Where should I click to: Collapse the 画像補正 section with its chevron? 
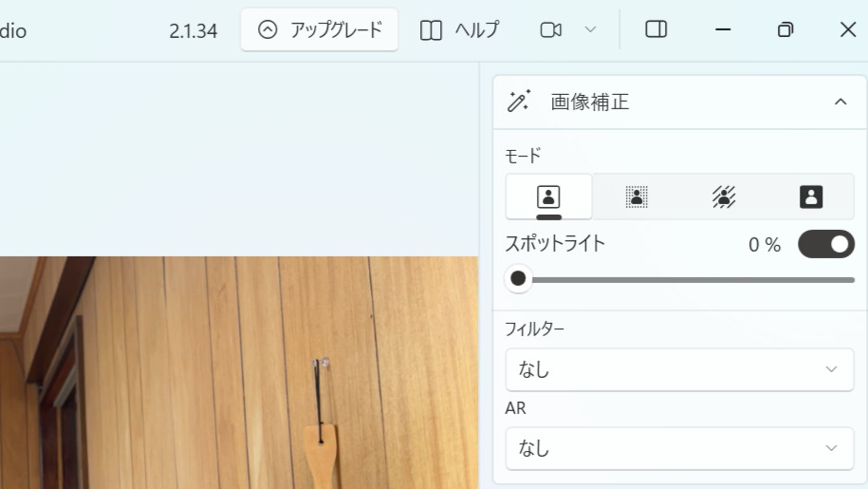840,102
